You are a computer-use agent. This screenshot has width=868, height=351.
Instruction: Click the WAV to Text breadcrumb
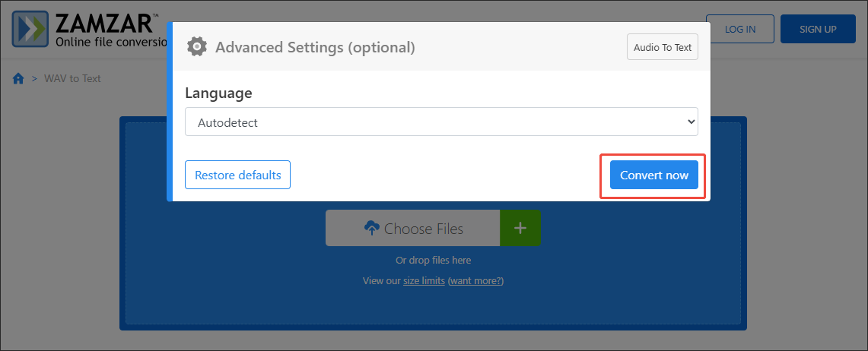click(x=72, y=78)
